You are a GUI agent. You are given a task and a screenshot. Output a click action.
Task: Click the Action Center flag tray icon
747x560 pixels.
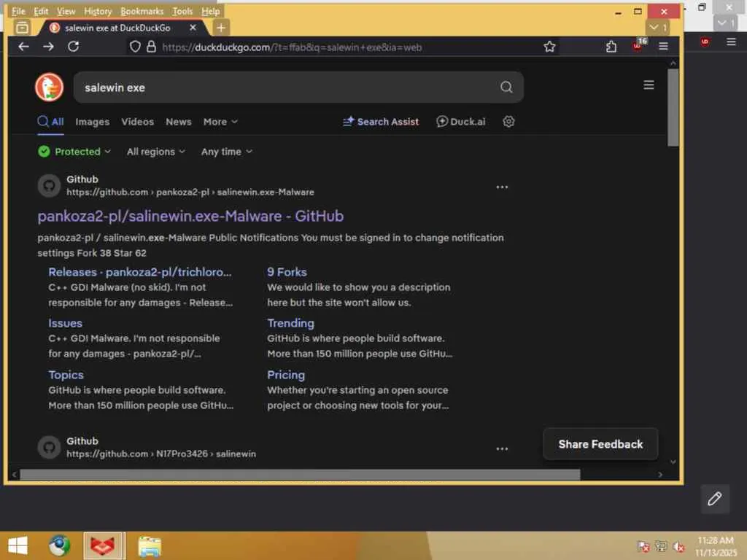point(643,547)
